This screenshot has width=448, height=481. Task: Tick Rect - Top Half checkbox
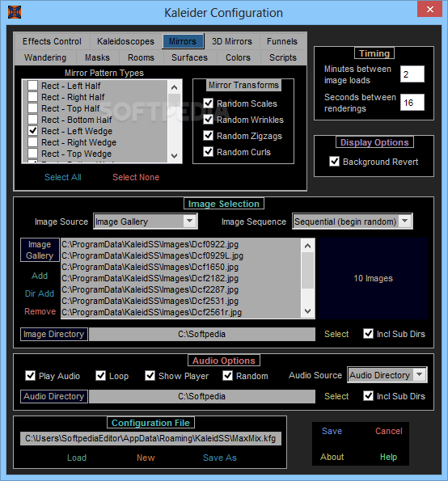click(x=33, y=108)
